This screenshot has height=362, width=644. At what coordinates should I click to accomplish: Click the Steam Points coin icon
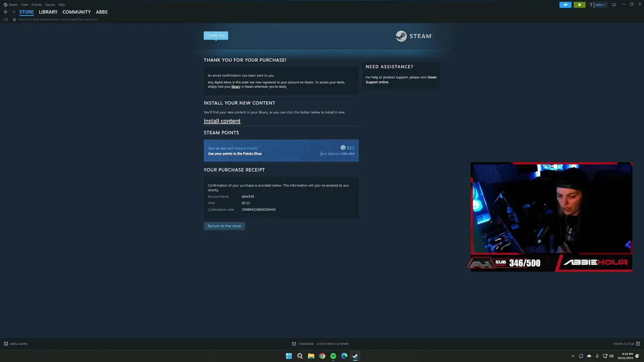click(343, 148)
